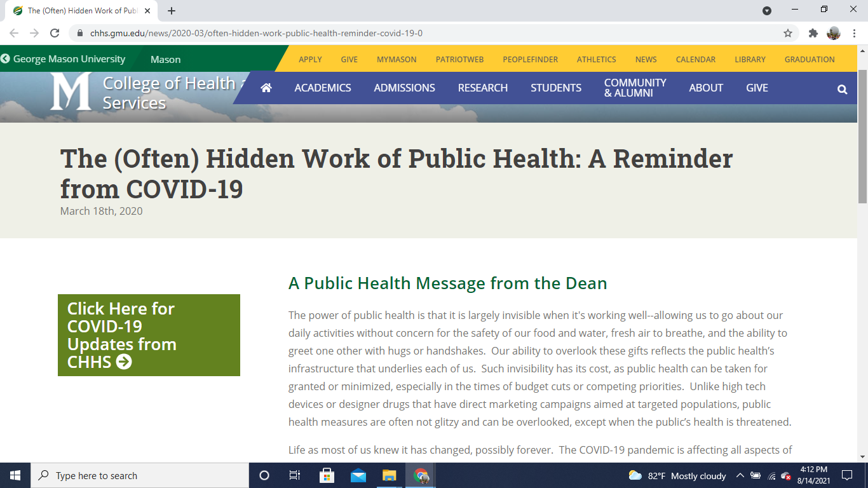
Task: Click the home icon in navigation bar
Action: coord(266,88)
